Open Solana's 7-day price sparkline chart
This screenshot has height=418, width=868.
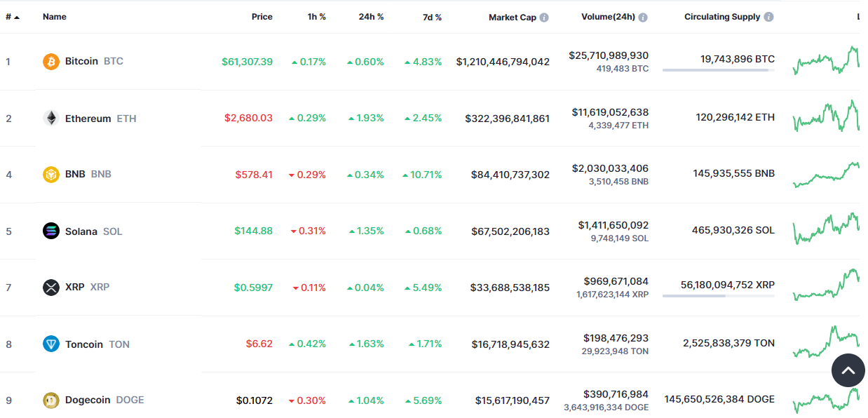coord(827,229)
